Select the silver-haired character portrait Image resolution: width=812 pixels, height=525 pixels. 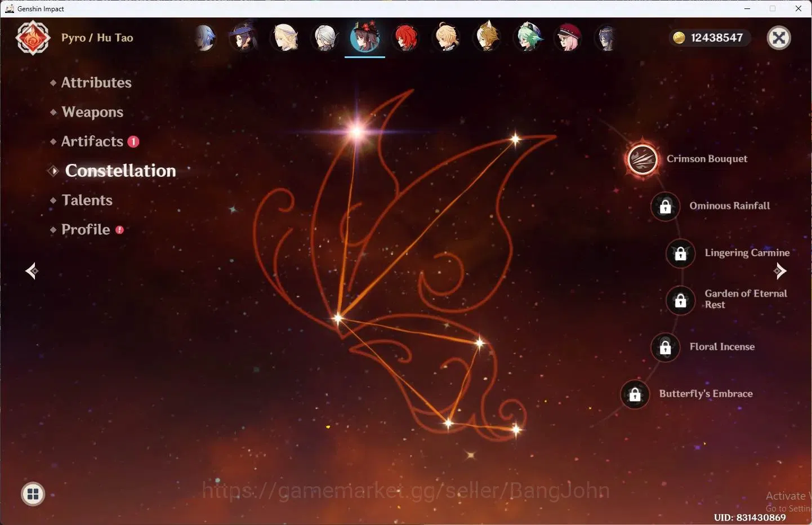(325, 38)
